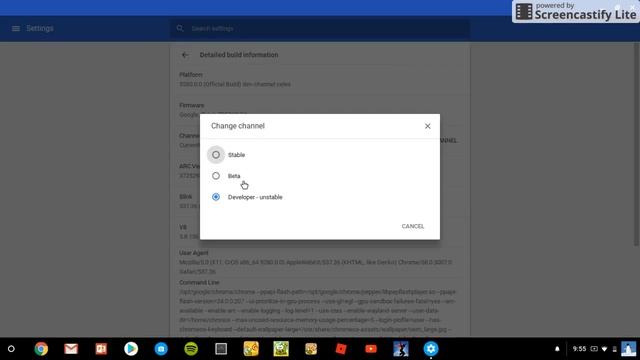The height and width of the screenshot is (360, 640).
Task: Click the Search settings field
Action: click(x=320, y=29)
